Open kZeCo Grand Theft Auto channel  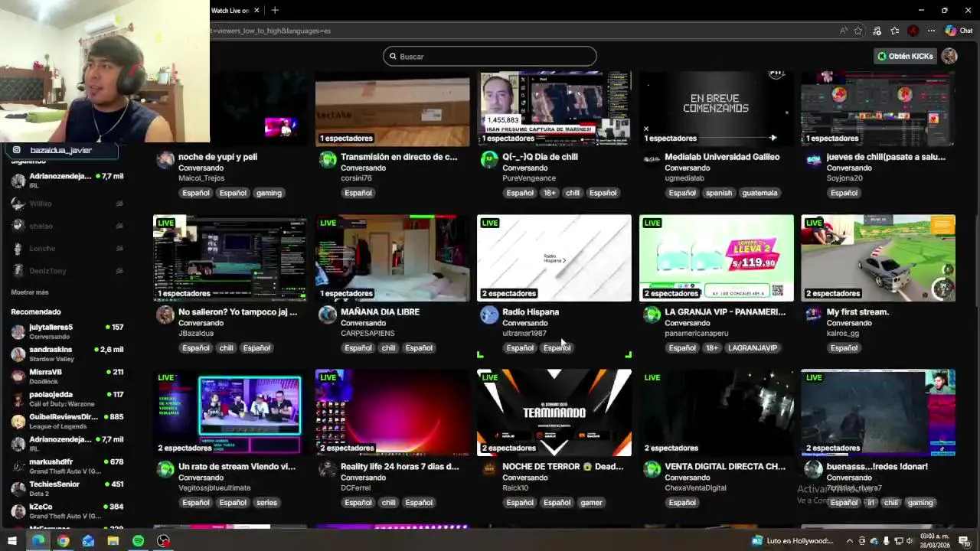pos(67,511)
